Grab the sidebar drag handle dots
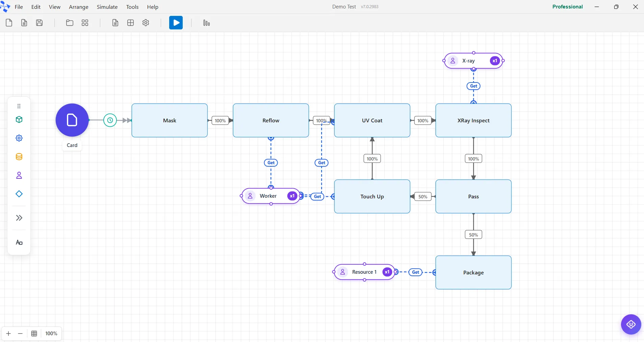 click(19, 106)
